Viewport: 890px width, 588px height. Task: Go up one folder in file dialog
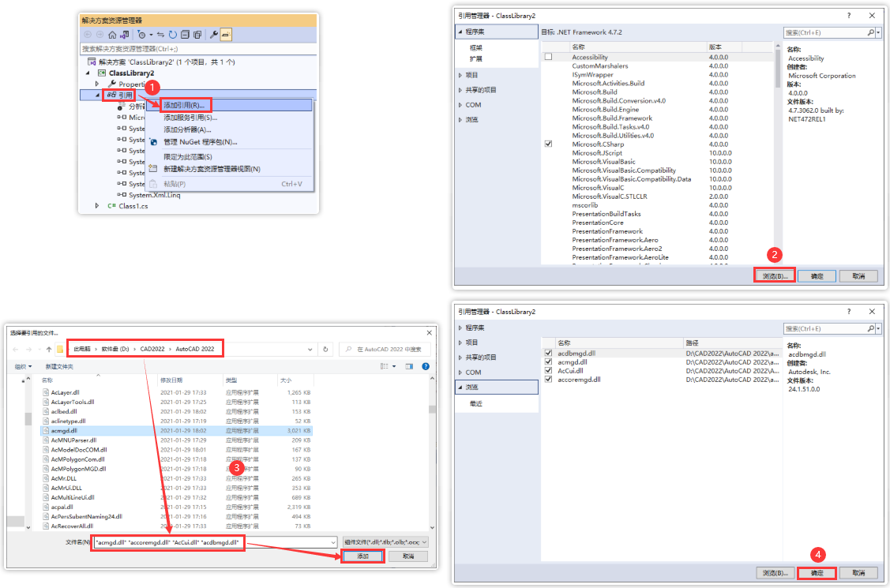click(49, 350)
